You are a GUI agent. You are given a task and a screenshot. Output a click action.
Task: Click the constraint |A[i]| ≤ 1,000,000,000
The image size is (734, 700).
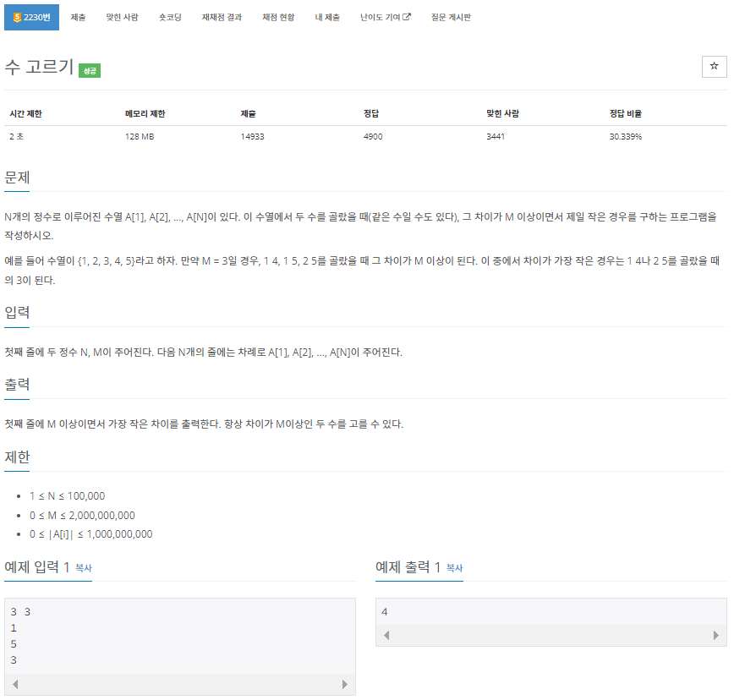coord(91,534)
